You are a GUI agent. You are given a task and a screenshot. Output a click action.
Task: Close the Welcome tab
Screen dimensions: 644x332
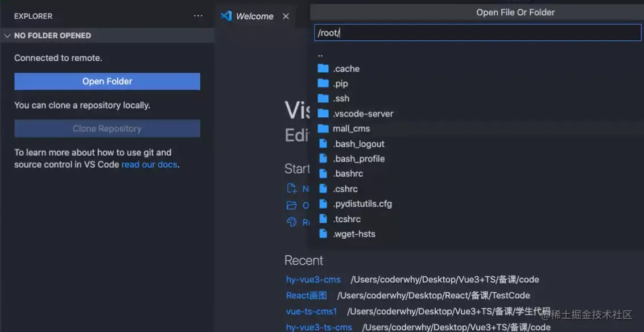286,16
